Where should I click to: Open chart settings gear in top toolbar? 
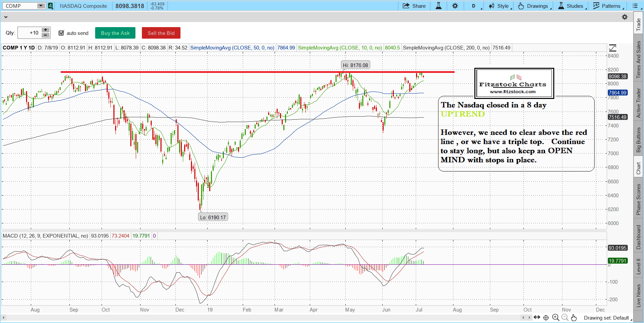pos(455,6)
